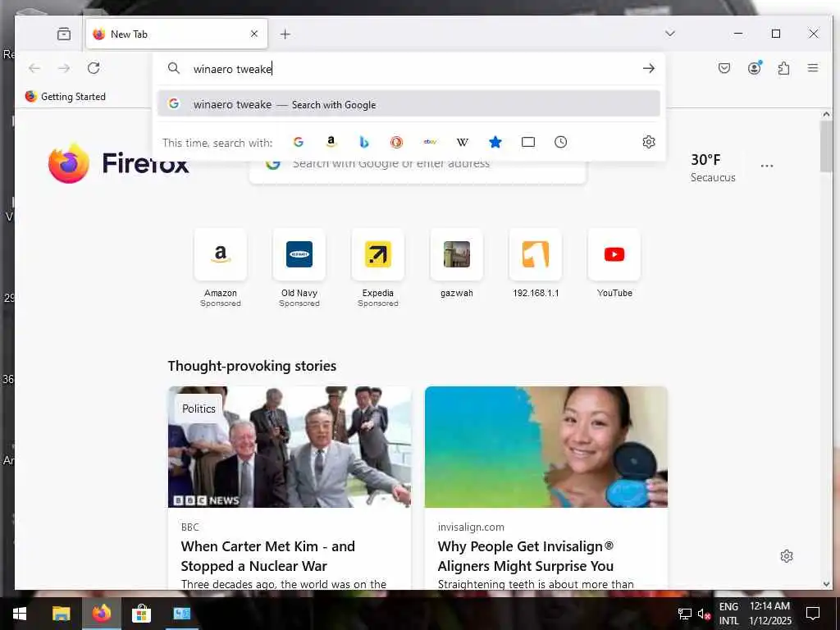
Task: Select 'winaero tweake — Search with Google' suggestion
Action: (x=409, y=104)
